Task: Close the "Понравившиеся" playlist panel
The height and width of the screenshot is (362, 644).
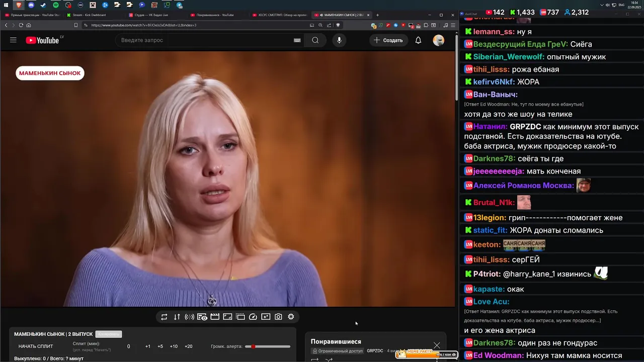Action: (437, 345)
